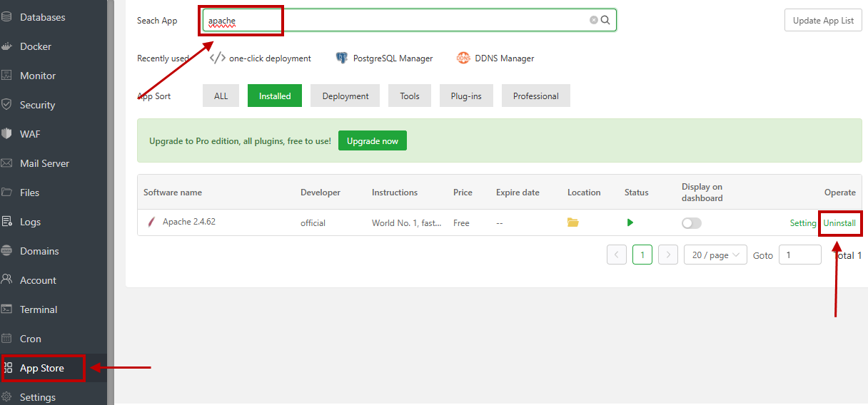Viewport: 868px width, 405px height.
Task: Click the 'official' developer cell
Action: [313, 223]
